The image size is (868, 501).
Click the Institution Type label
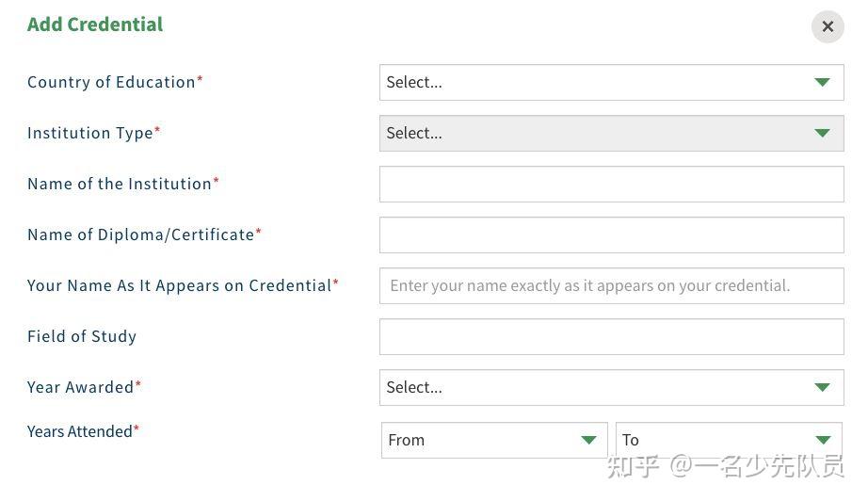point(90,134)
